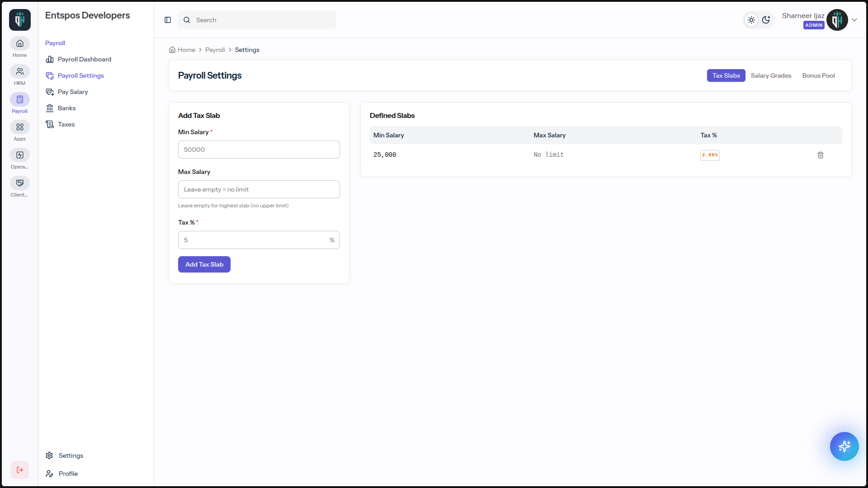The height and width of the screenshot is (488, 868).
Task: Click the 2.00% tax badge
Action: click(710, 155)
